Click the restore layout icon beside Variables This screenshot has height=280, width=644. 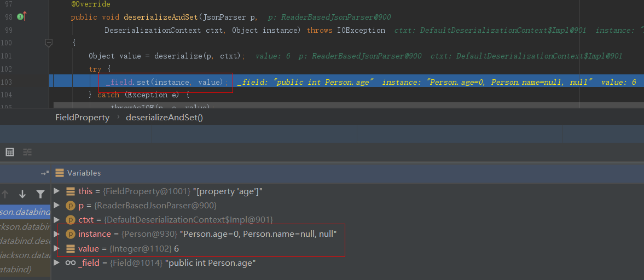45,173
